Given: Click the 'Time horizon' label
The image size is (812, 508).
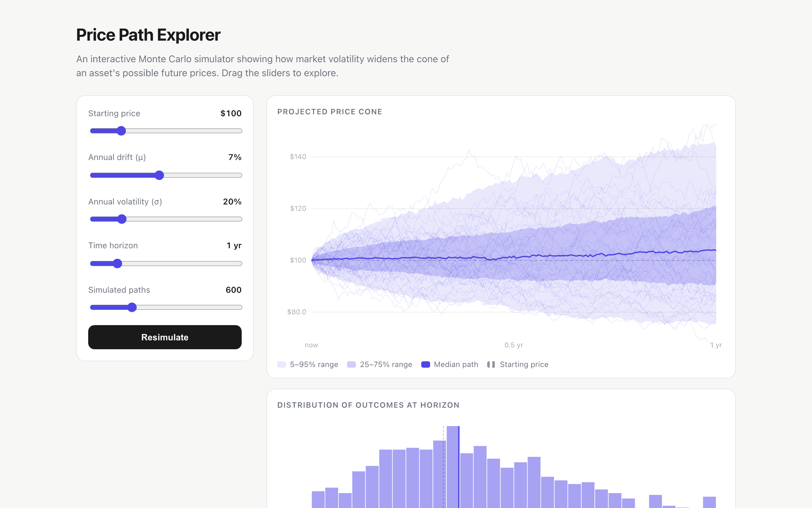Looking at the screenshot, I should (x=113, y=246).
